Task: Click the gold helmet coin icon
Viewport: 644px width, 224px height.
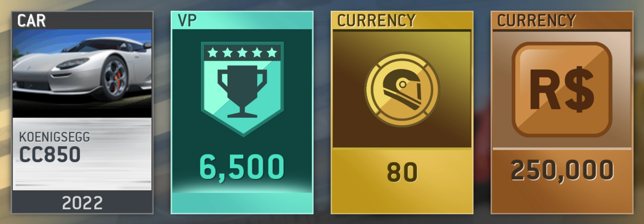Action: click(x=402, y=89)
